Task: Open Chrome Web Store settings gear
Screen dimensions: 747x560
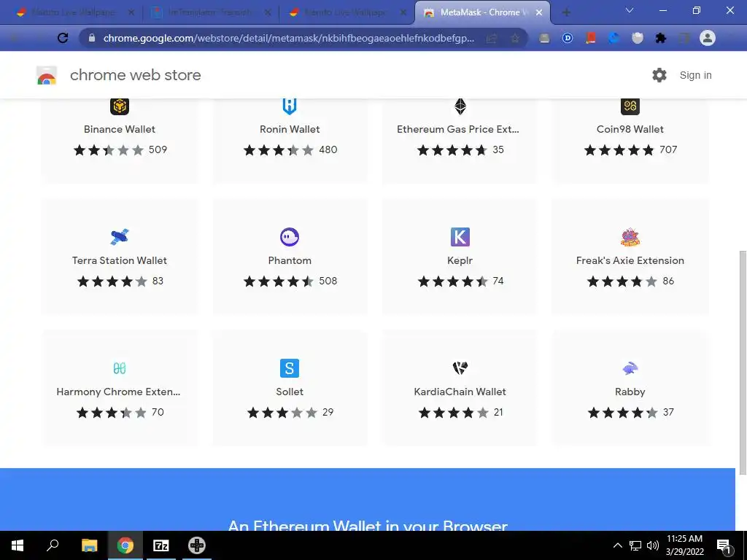Action: tap(659, 75)
